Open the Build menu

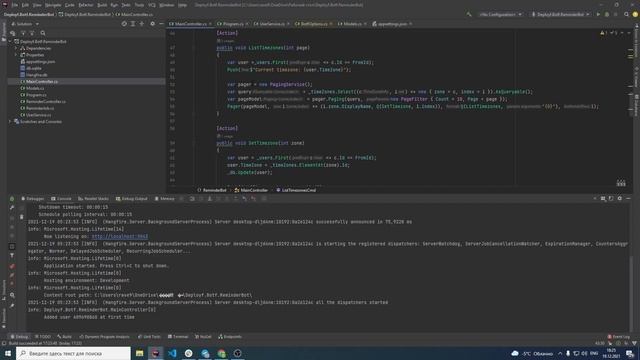[102, 5]
